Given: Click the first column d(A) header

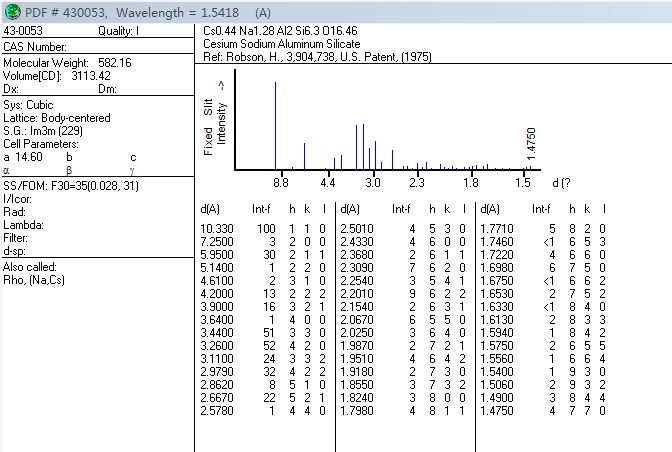Looking at the screenshot, I should [x=210, y=209].
